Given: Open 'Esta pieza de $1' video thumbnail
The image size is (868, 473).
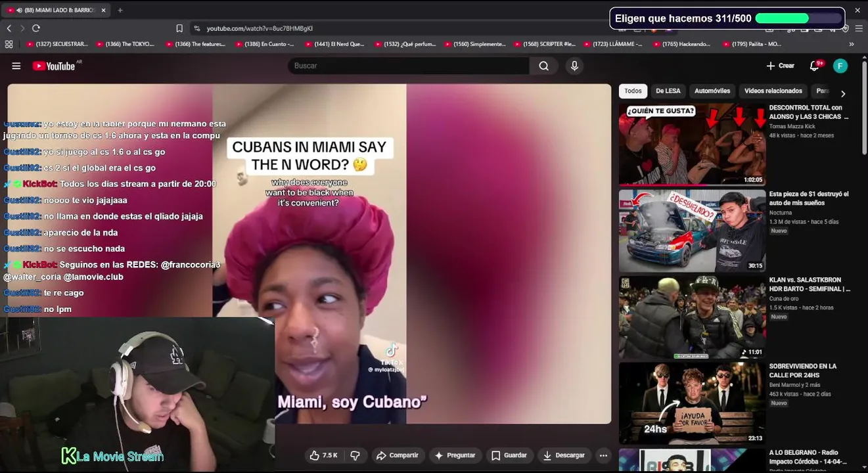Looking at the screenshot, I should tap(692, 231).
